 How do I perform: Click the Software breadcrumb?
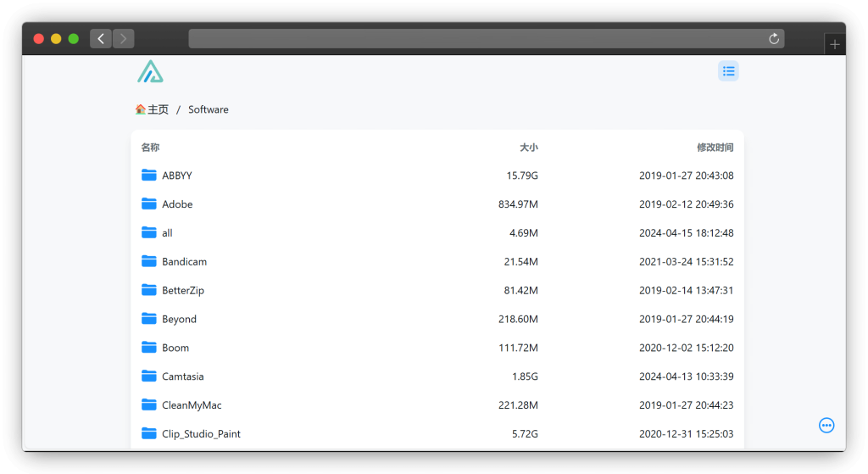pos(209,109)
